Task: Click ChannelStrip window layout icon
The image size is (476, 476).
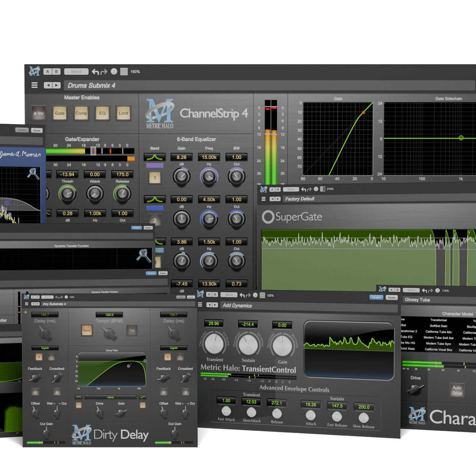Action: point(124,71)
